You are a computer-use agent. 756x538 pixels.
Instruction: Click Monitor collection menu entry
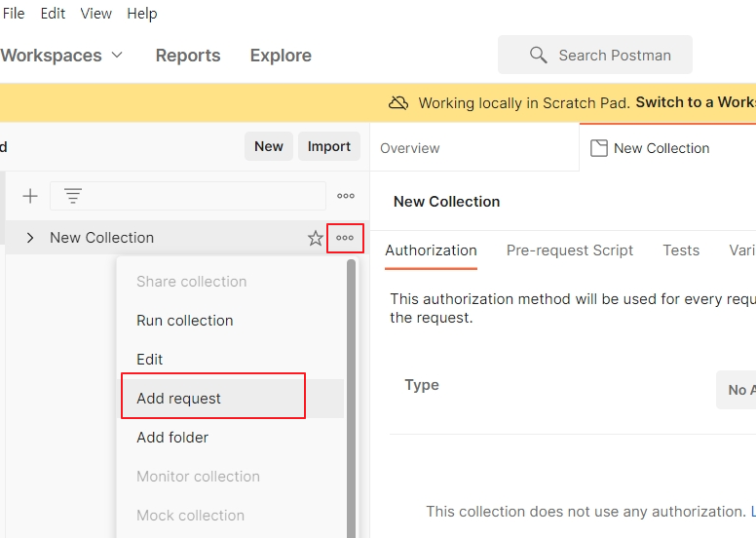click(233, 477)
